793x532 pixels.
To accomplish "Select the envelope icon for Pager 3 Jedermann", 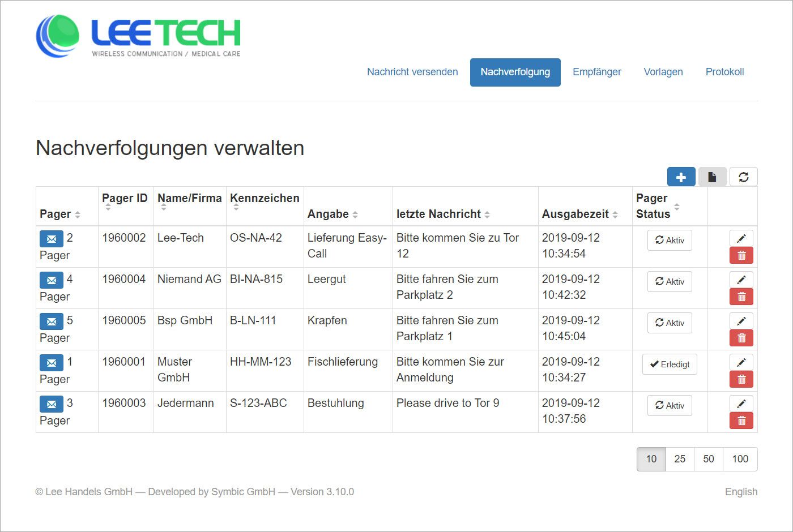I will tap(52, 404).
